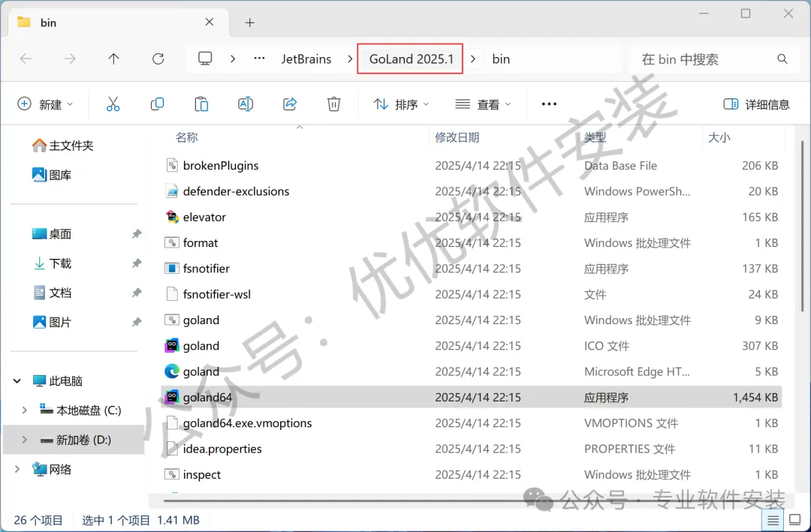The height and width of the screenshot is (532, 811).
Task: Toggle the 详细信息 details pane
Action: [756, 104]
